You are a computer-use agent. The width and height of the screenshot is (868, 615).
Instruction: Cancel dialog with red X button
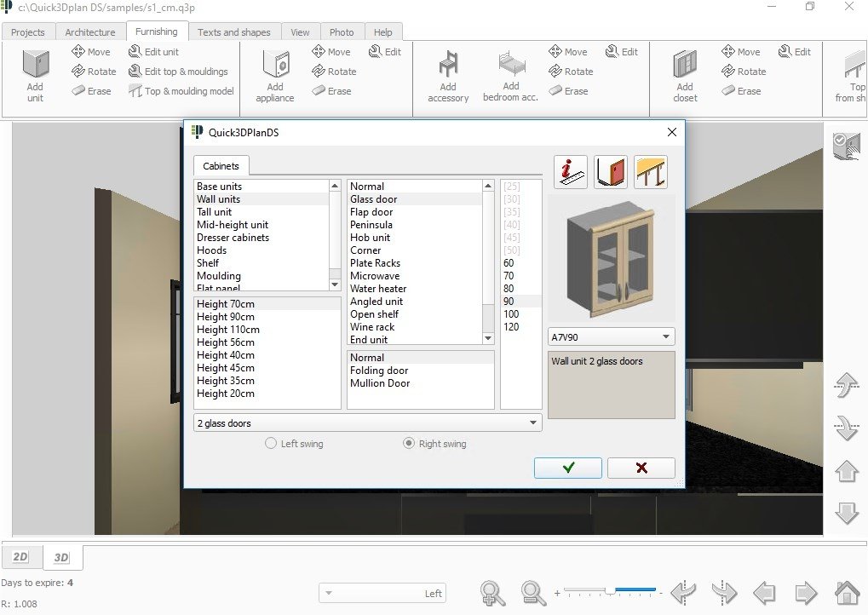click(x=641, y=468)
